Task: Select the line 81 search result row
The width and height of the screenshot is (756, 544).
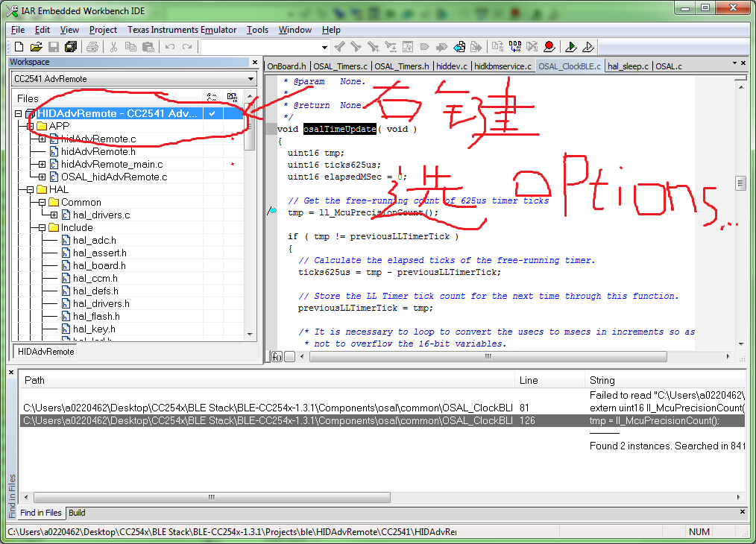Action: [383, 408]
